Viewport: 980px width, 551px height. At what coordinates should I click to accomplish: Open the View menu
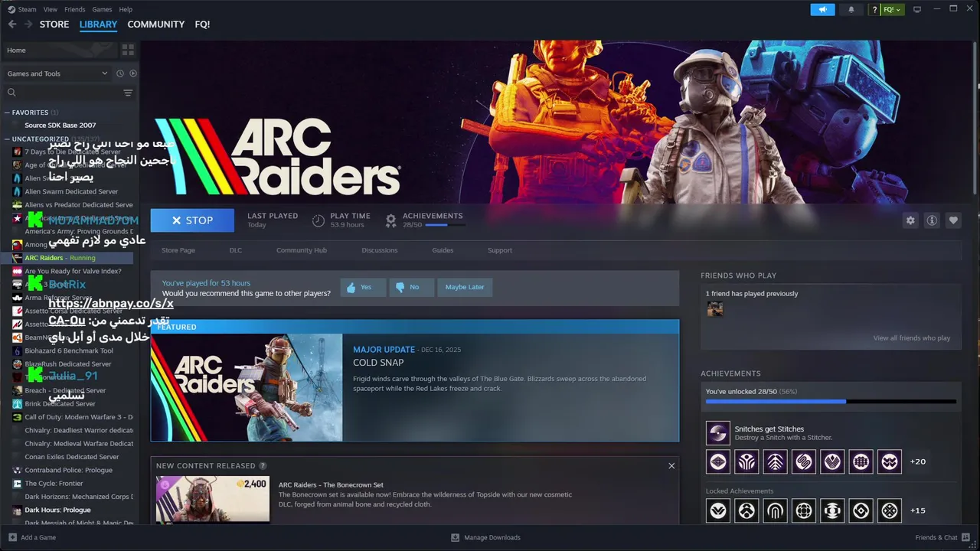click(x=51, y=9)
